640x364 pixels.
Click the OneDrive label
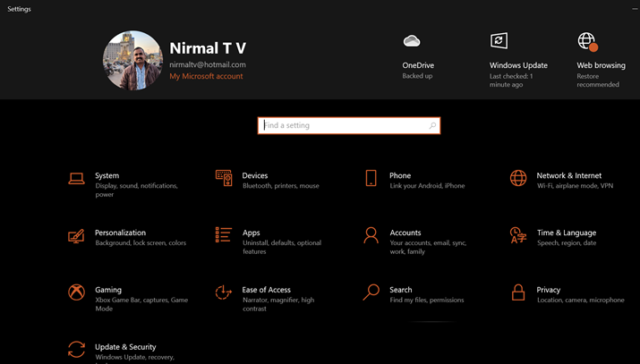point(418,65)
